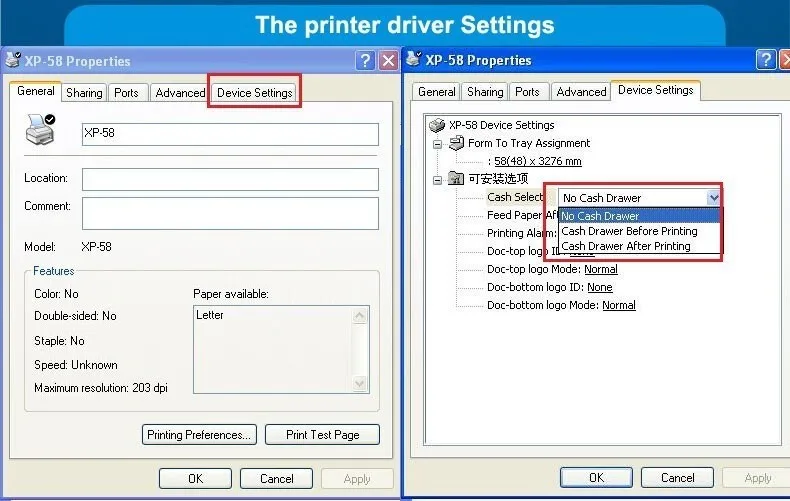
Task: Click printer icon in right dialog title bar
Action: click(x=414, y=59)
